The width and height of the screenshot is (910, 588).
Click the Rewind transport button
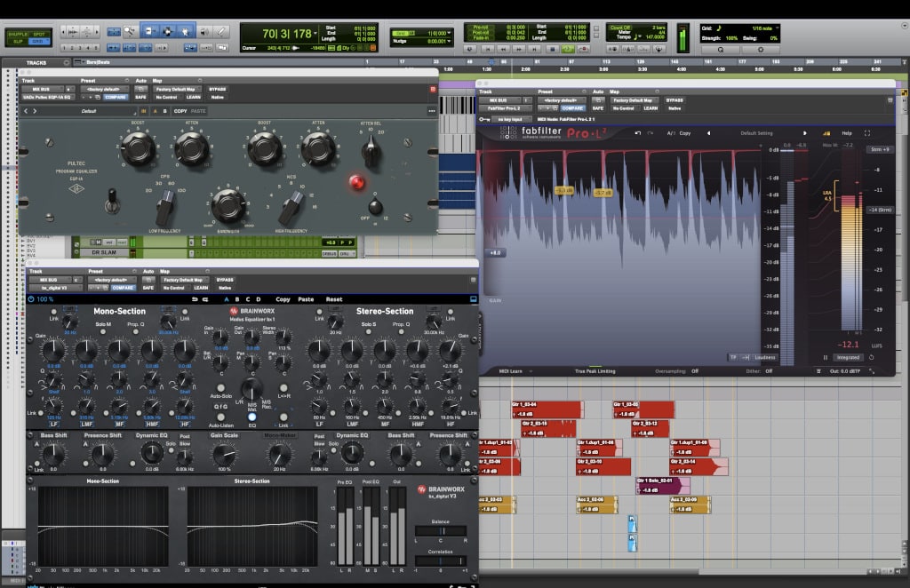point(503,50)
